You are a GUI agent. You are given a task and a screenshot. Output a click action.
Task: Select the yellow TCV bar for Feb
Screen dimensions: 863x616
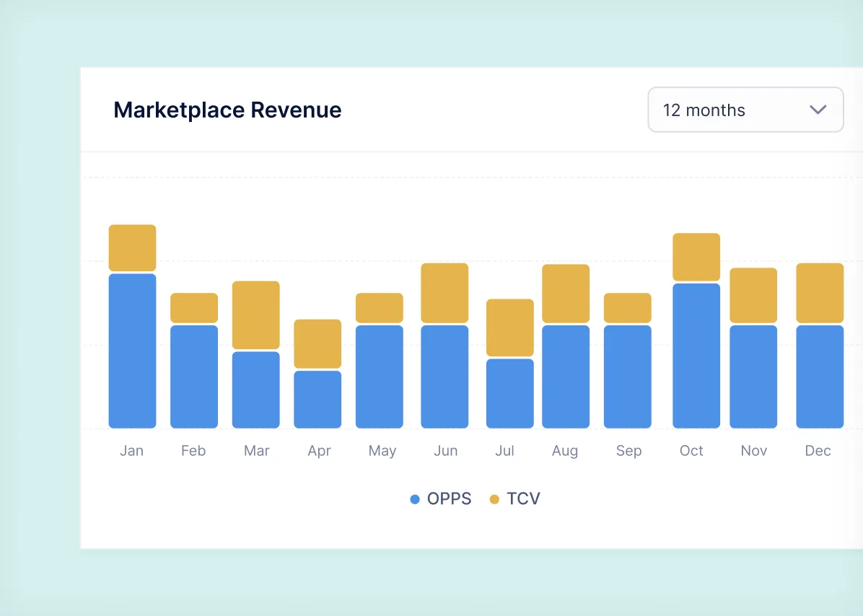tap(193, 308)
